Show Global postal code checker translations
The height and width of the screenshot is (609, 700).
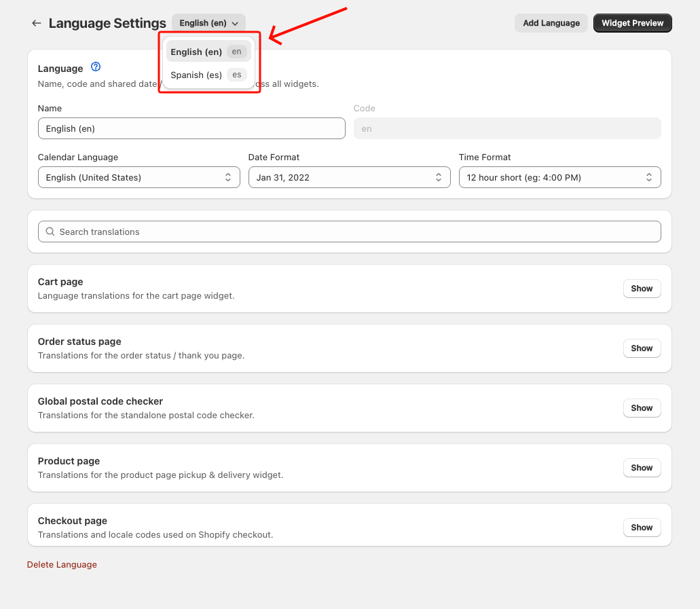coord(642,408)
